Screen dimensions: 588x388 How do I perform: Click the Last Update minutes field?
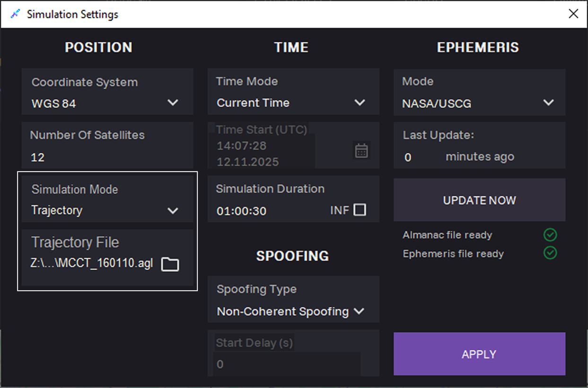coord(420,157)
